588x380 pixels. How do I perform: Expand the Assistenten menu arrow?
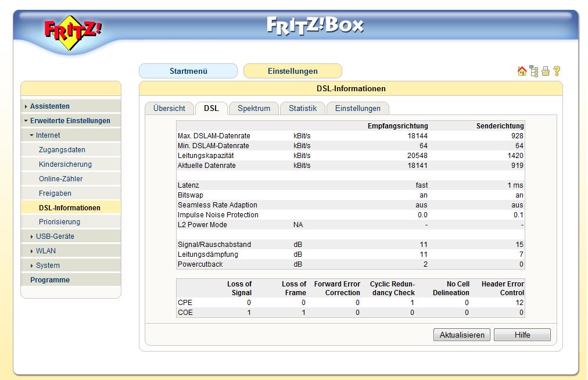coord(26,106)
